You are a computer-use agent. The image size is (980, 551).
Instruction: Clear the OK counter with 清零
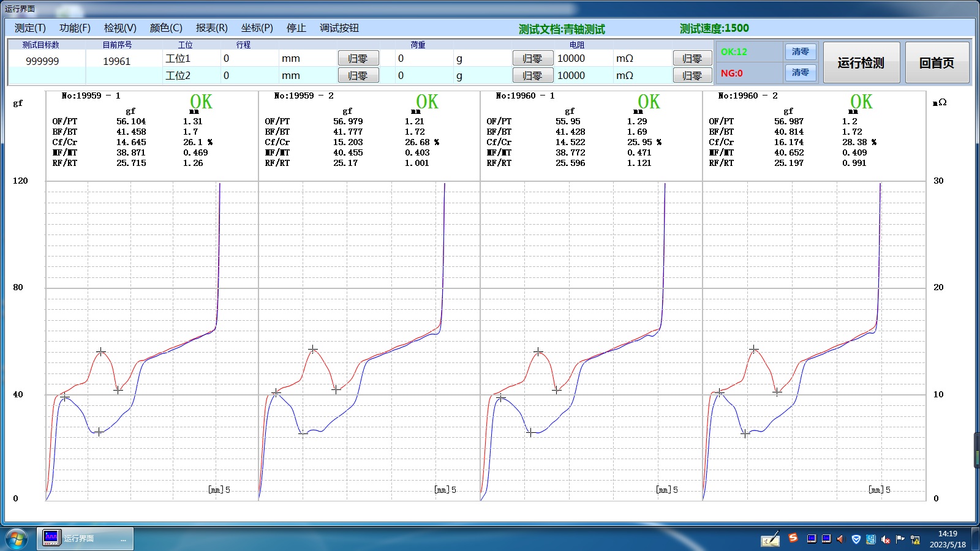[x=800, y=52]
